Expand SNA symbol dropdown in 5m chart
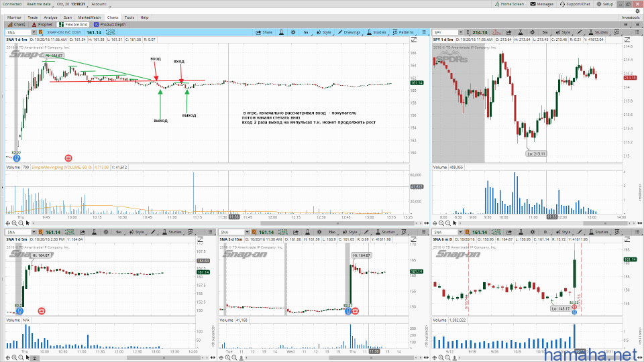The height and width of the screenshot is (362, 644). 34,233
